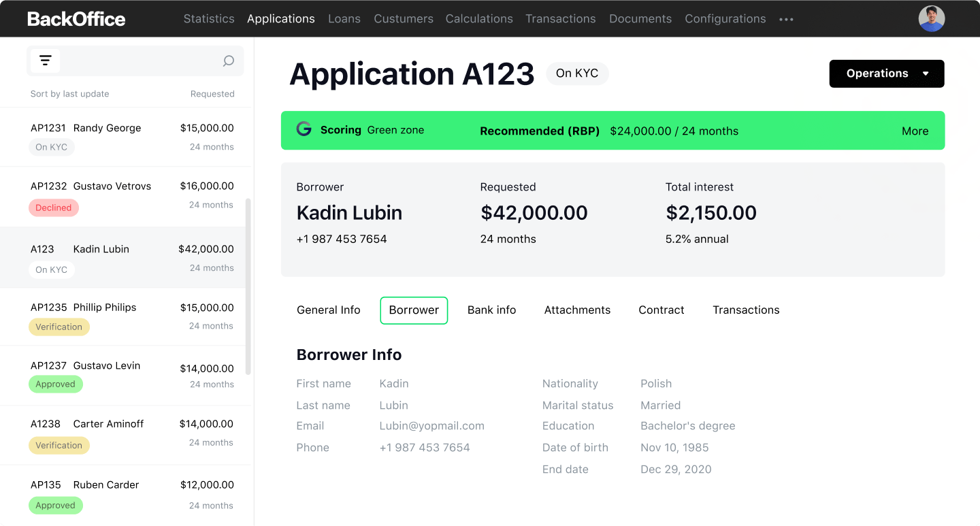Open application AP1232 for Gustavo Vetrovs

pyautogui.click(x=126, y=196)
